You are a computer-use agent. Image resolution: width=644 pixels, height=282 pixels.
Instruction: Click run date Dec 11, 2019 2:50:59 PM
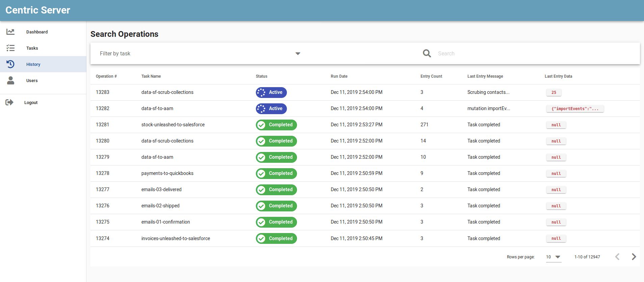coord(356,173)
